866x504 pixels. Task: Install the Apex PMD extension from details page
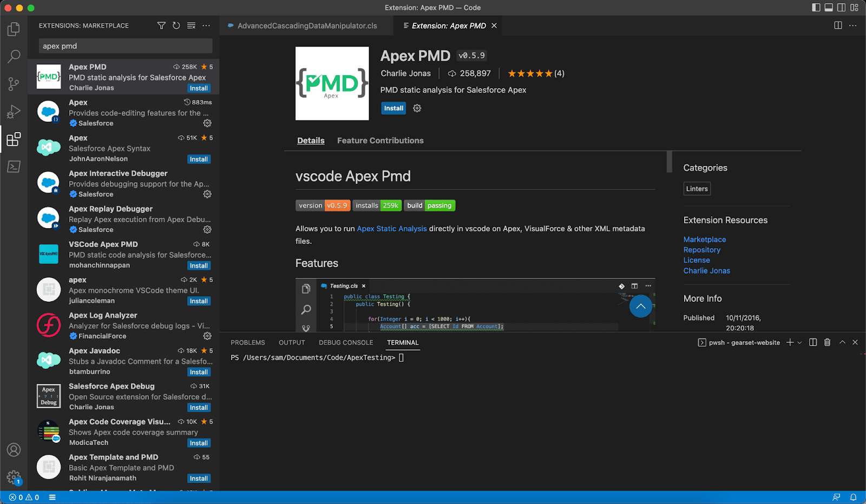coord(393,108)
